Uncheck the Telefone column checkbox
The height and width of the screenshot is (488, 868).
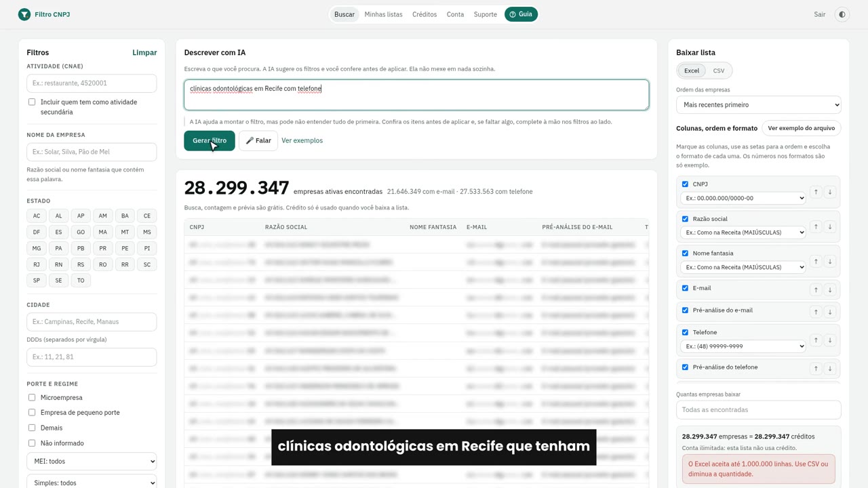point(685,333)
